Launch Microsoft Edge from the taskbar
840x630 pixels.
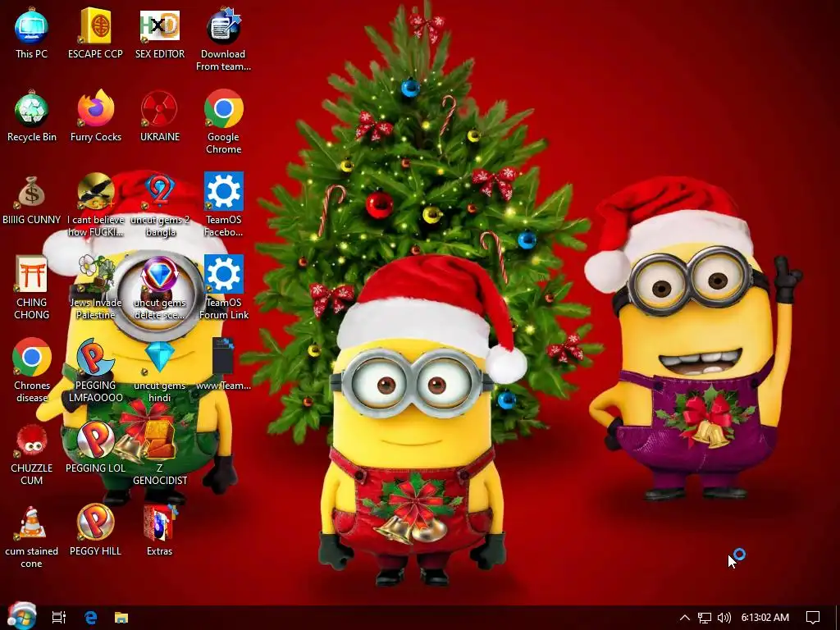(x=91, y=618)
